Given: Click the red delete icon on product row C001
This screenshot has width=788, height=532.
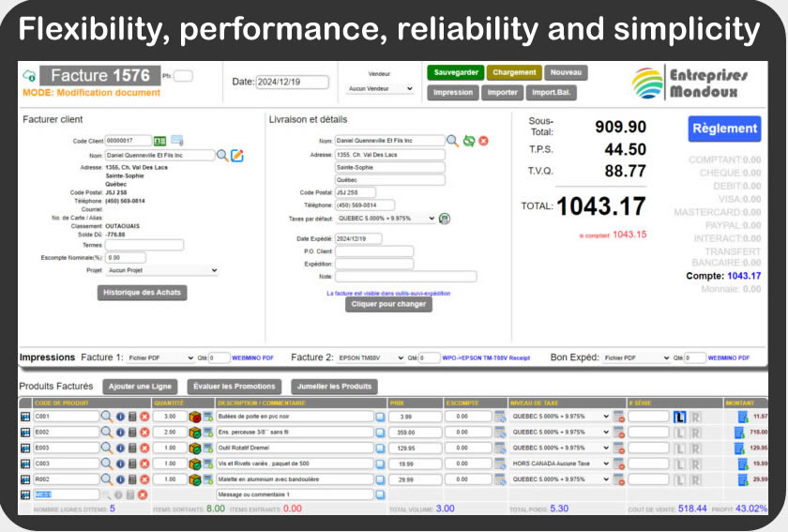Looking at the screenshot, I should point(145,417).
